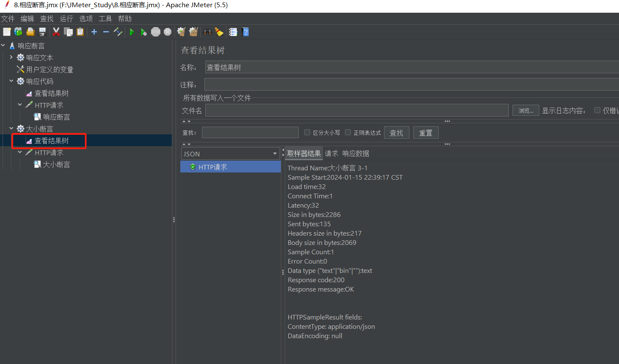
Task: Click the Copy icon in toolbar
Action: pos(68,32)
